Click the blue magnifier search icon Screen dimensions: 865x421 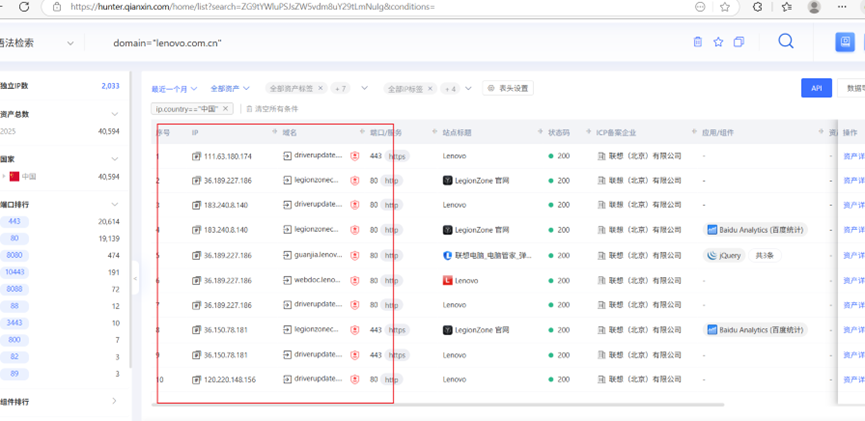(786, 41)
